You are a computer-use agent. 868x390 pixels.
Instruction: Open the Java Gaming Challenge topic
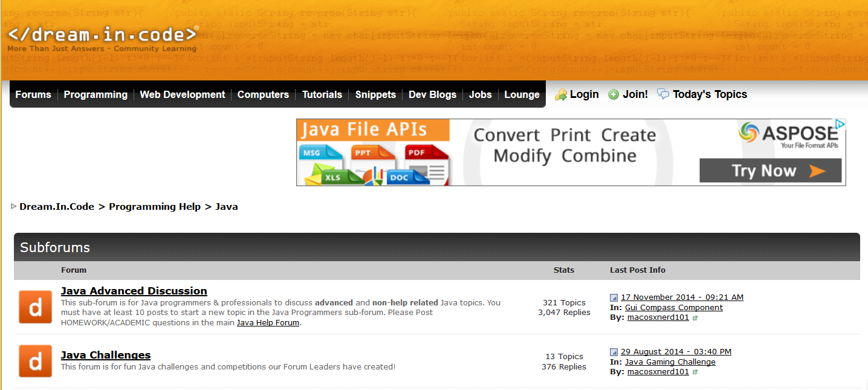[670, 362]
